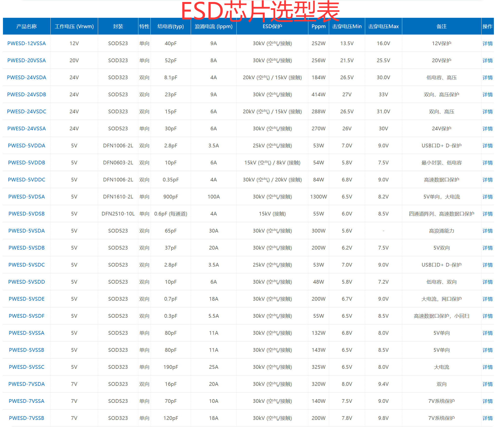This screenshot has height=430, width=504.
Task: View 详情 for the PWESD-5VSSC row
Action: tap(487, 367)
